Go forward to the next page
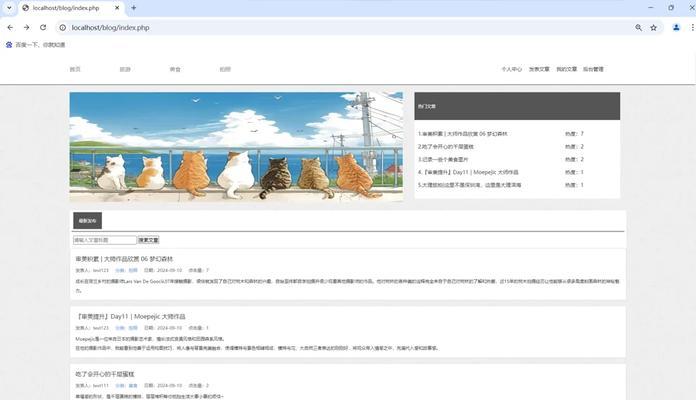The width and height of the screenshot is (696, 400). click(x=27, y=28)
